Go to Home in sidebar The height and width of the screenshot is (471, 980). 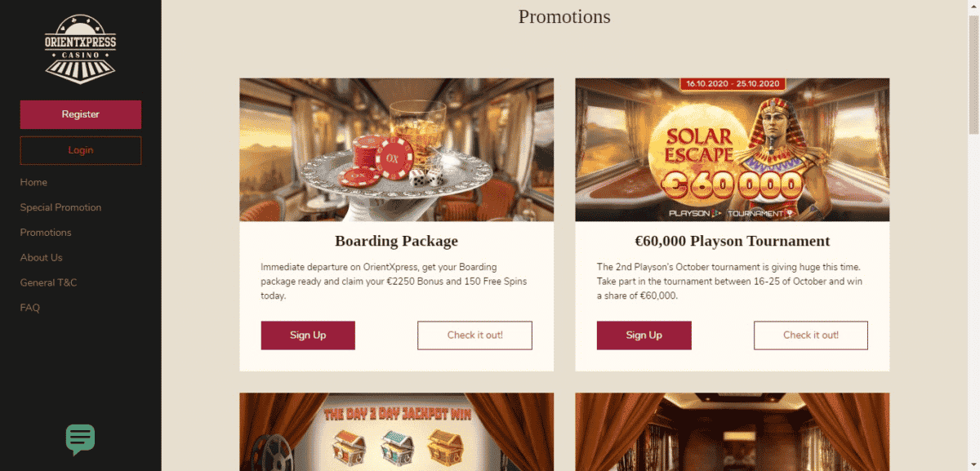[33, 182]
